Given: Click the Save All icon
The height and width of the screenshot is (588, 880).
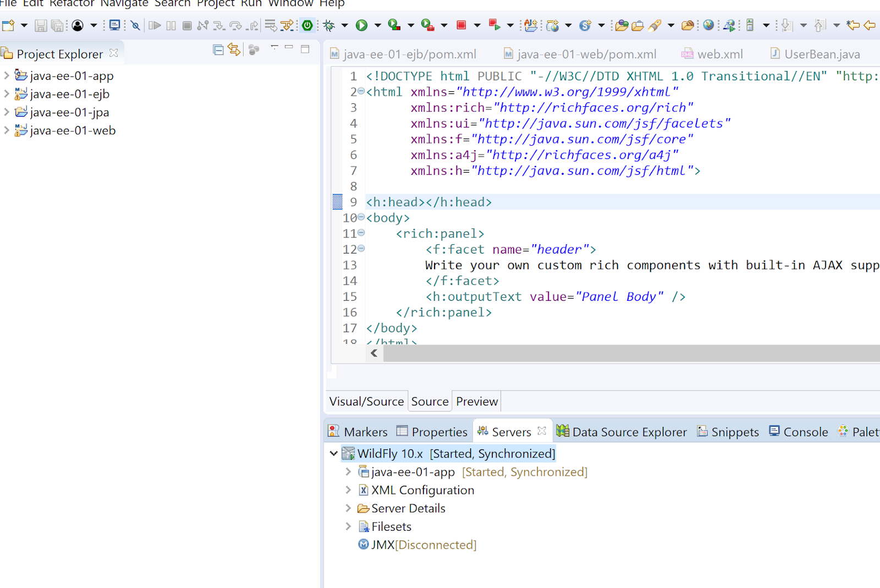Looking at the screenshot, I should [x=58, y=25].
